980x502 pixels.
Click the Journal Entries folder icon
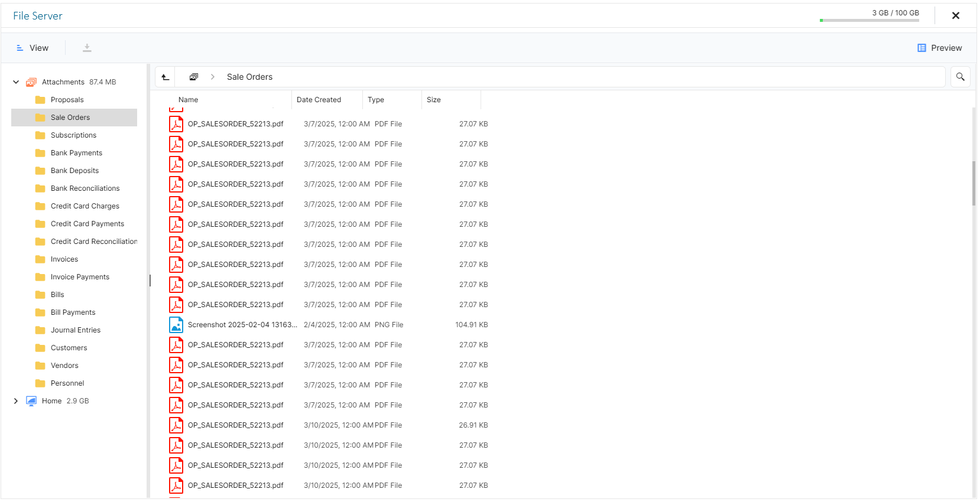point(40,330)
